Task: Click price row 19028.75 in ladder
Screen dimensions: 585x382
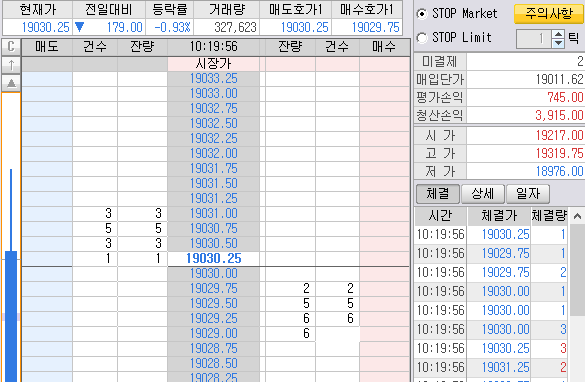Action: tap(213, 348)
